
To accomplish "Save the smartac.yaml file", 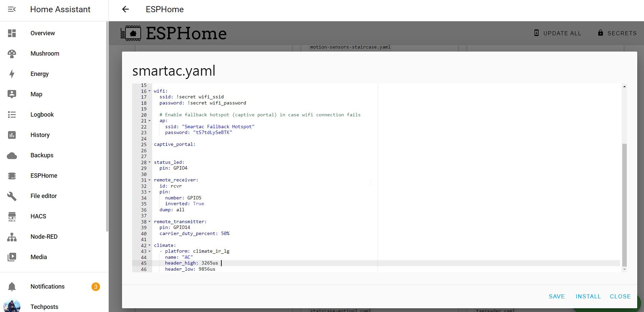I will 557,296.
